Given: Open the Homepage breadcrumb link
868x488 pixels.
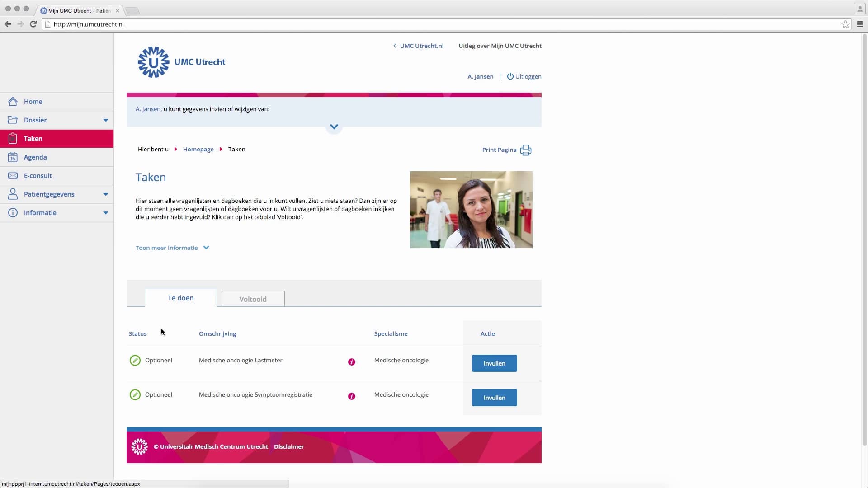Looking at the screenshot, I should [x=198, y=150].
